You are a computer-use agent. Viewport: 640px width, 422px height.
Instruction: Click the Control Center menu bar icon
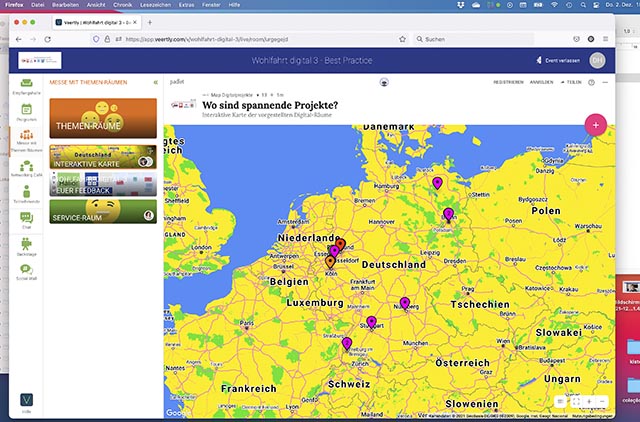tap(597, 5)
